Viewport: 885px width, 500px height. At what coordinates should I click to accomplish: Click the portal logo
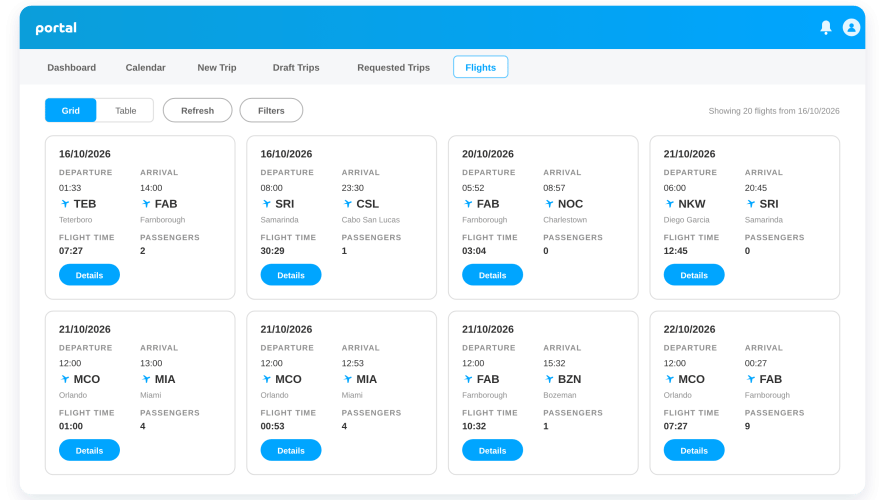(x=56, y=28)
